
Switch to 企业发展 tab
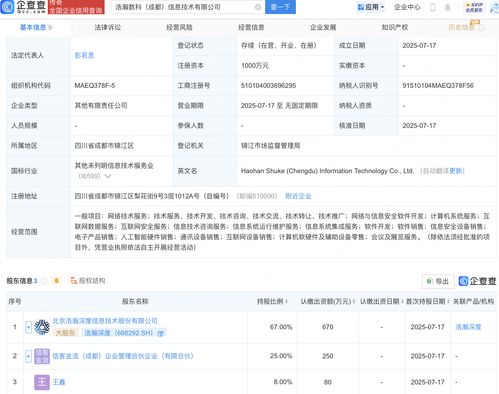(x=323, y=27)
